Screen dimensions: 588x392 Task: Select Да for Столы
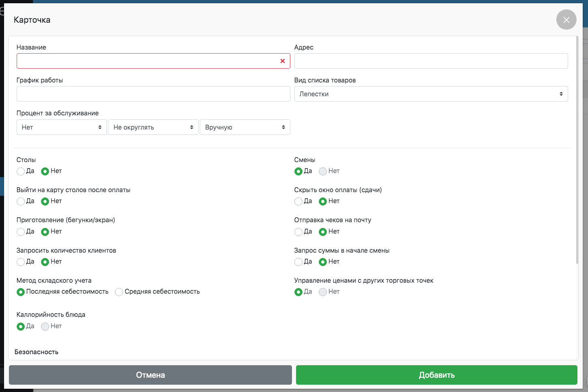click(x=21, y=171)
